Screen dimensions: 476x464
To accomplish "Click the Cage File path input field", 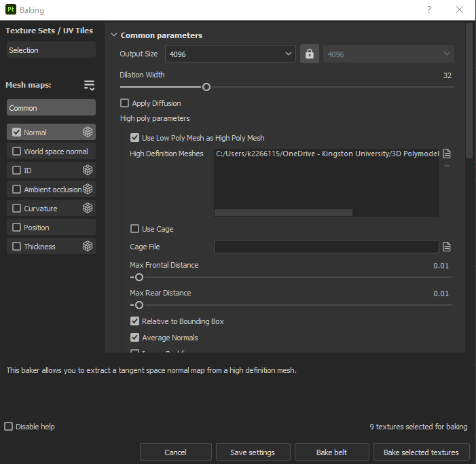I will click(326, 247).
